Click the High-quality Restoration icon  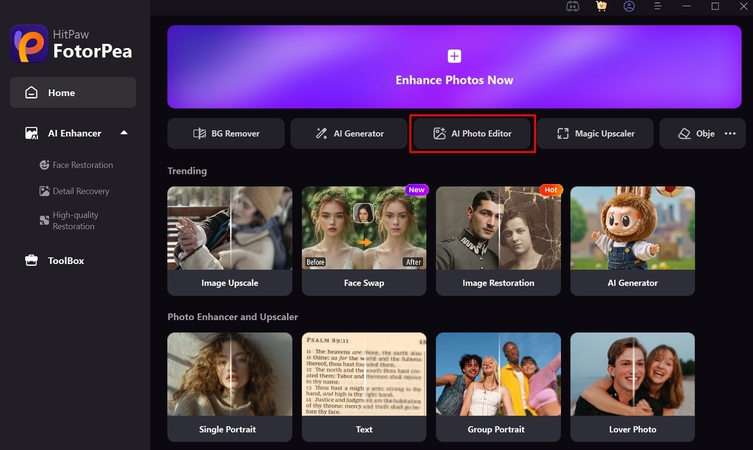coord(44,220)
